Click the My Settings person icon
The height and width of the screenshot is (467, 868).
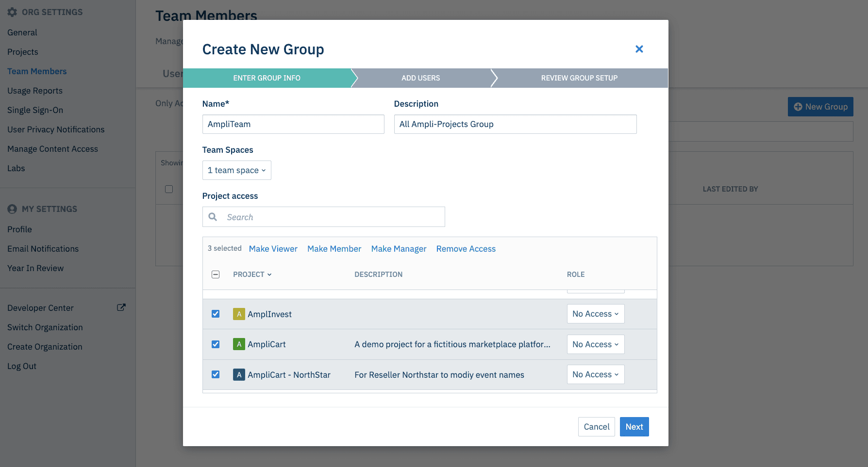(x=12, y=209)
